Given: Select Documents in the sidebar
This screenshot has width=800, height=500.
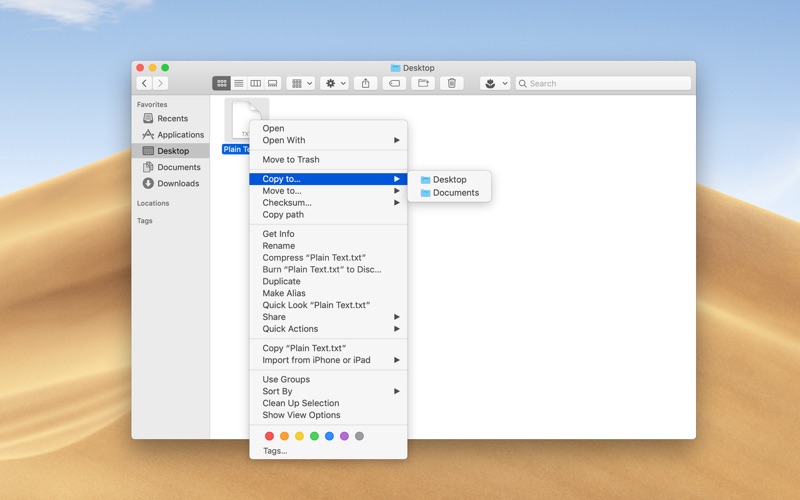Looking at the screenshot, I should [170, 167].
